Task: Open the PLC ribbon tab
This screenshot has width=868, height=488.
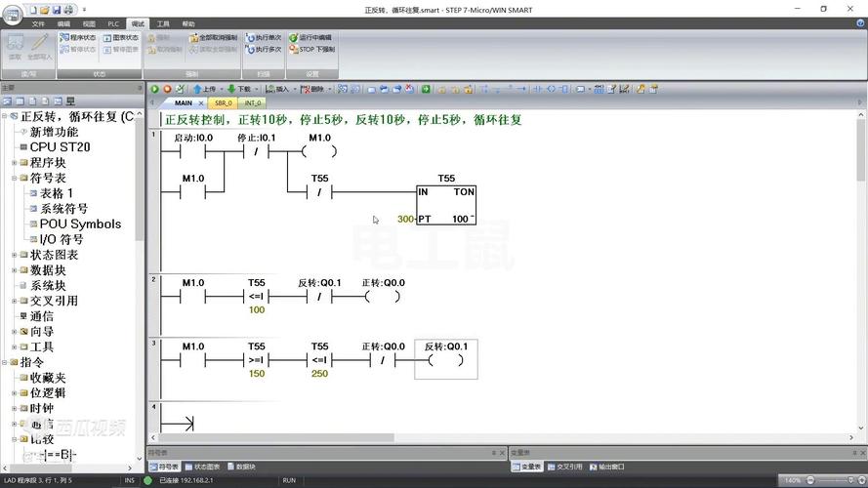Action: click(113, 23)
